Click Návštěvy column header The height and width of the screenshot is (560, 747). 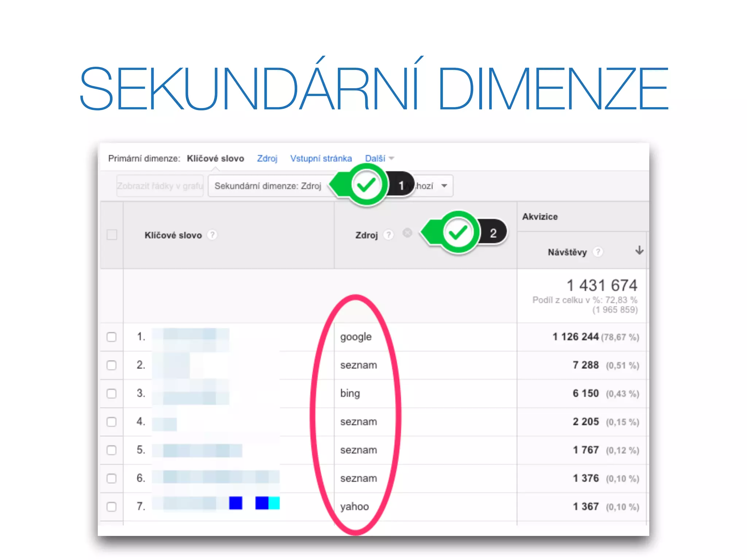[567, 252]
